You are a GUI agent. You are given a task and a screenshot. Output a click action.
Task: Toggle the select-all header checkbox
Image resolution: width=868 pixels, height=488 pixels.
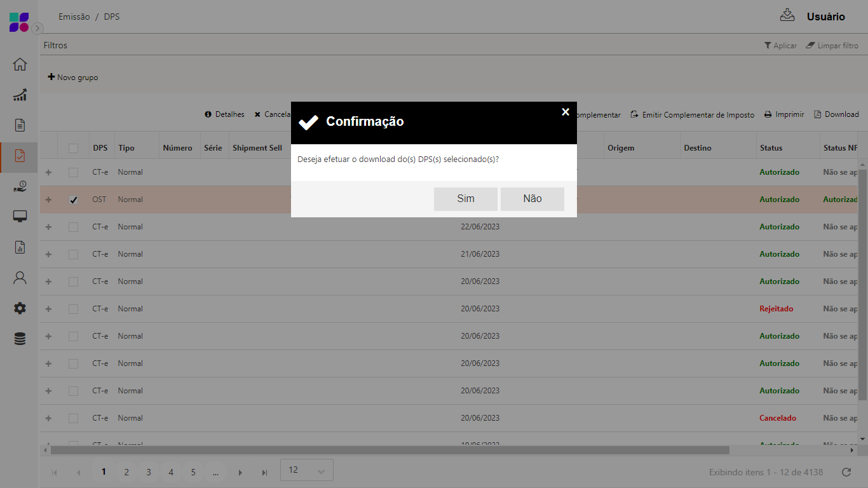click(74, 148)
